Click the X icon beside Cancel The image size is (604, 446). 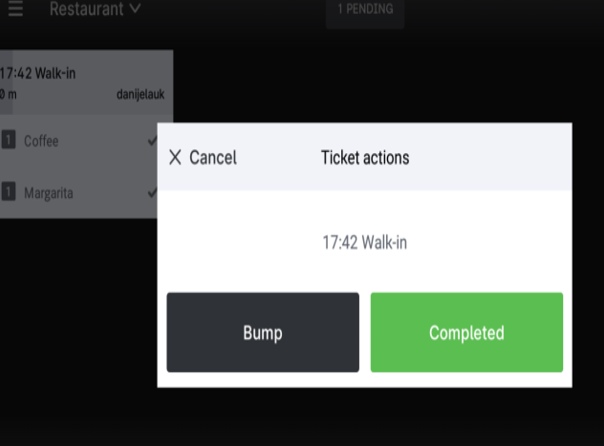(x=176, y=157)
